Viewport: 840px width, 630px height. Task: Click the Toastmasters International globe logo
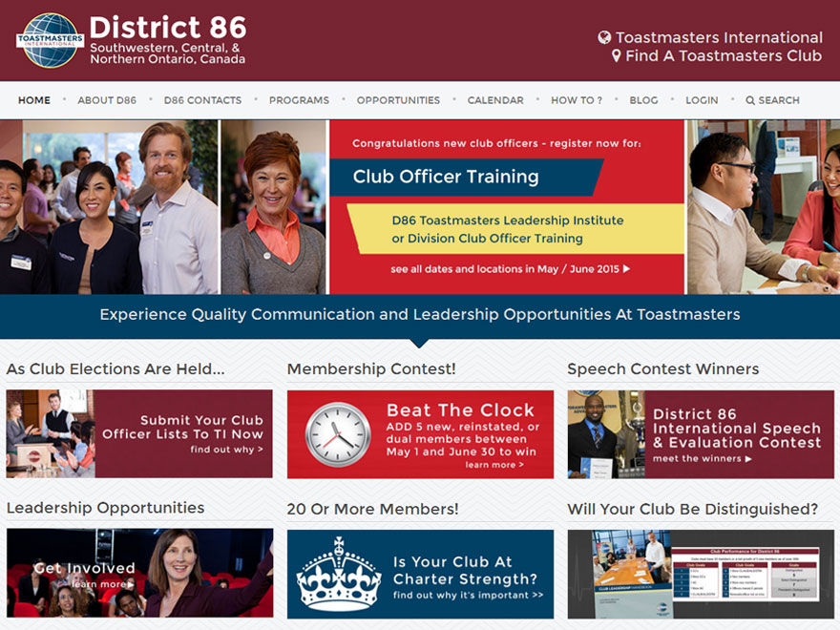point(50,40)
